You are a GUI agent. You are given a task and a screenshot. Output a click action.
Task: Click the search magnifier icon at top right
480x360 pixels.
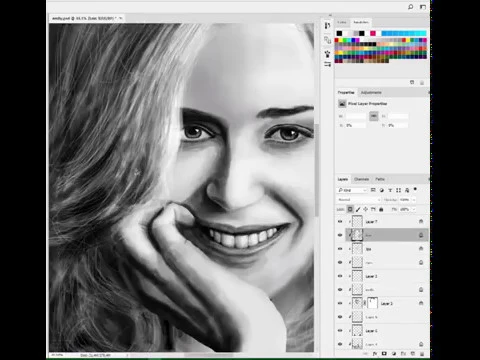click(x=411, y=7)
